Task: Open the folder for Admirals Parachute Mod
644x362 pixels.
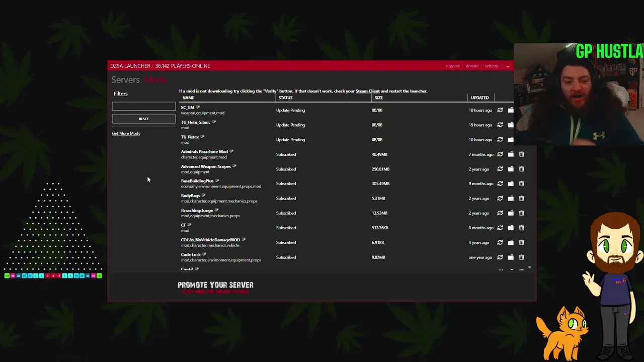Action: tap(511, 154)
